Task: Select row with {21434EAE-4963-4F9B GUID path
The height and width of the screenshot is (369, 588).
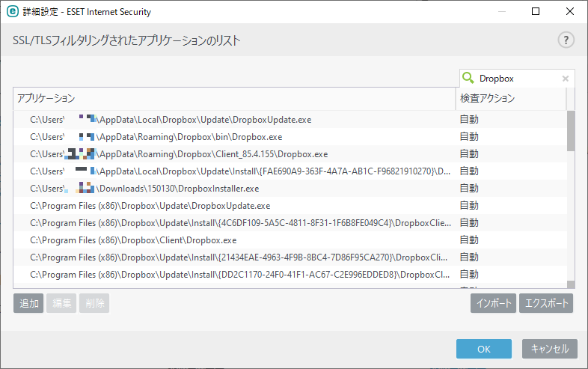Action: pyautogui.click(x=290, y=258)
